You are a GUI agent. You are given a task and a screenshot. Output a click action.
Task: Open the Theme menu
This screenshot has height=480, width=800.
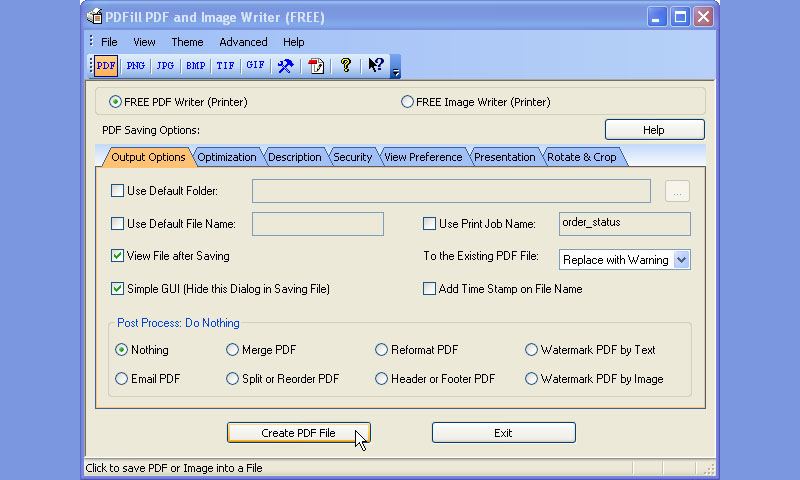pos(187,42)
